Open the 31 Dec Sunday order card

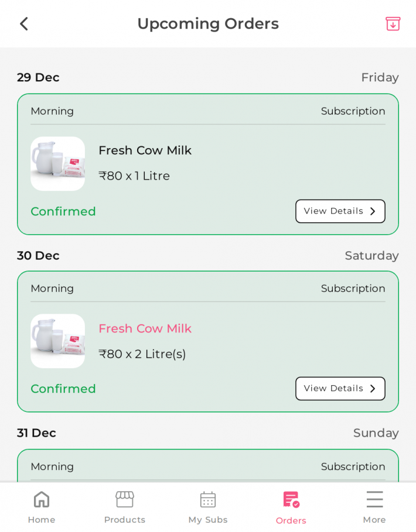[x=208, y=466]
